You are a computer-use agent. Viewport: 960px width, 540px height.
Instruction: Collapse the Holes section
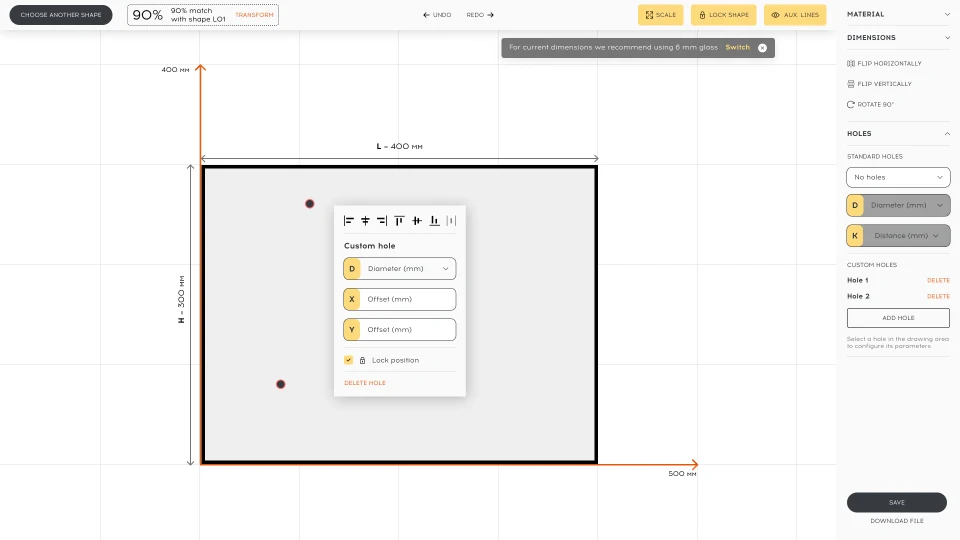pyautogui.click(x=898, y=133)
